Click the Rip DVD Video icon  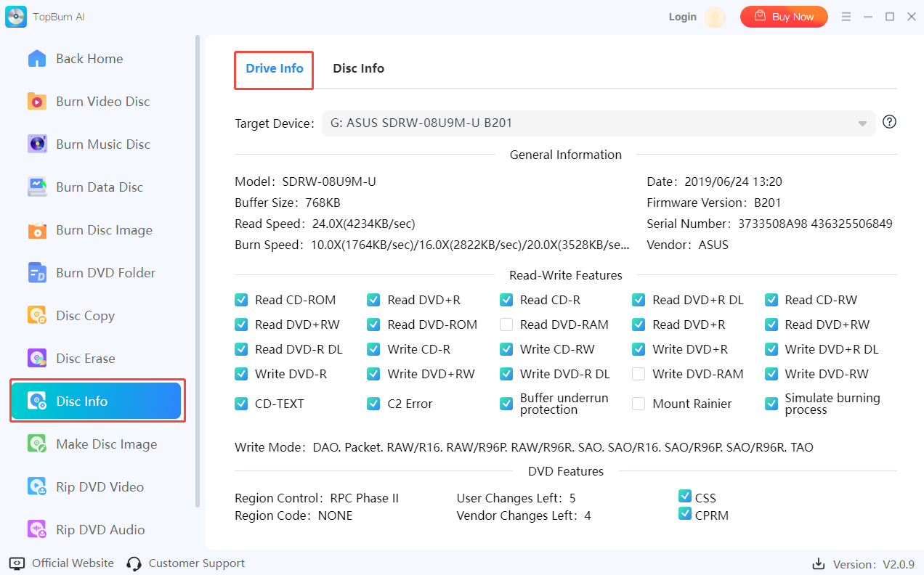click(37, 487)
